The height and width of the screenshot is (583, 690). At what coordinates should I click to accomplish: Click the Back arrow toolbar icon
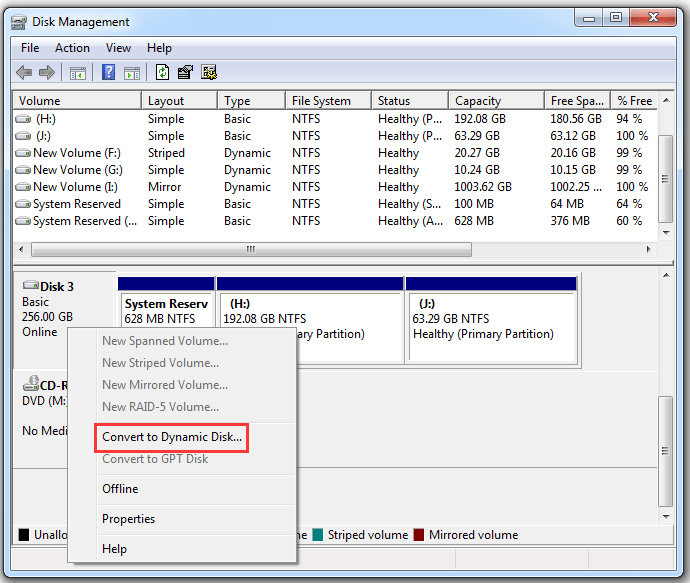[24, 72]
